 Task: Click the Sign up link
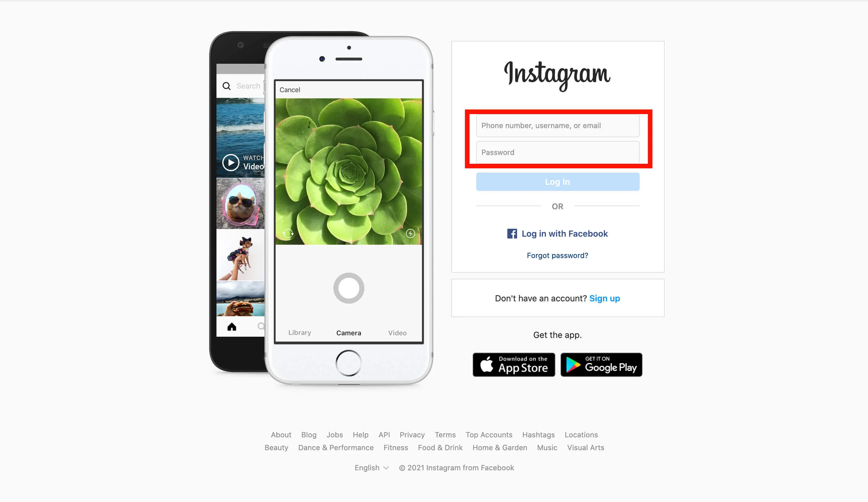click(x=605, y=298)
